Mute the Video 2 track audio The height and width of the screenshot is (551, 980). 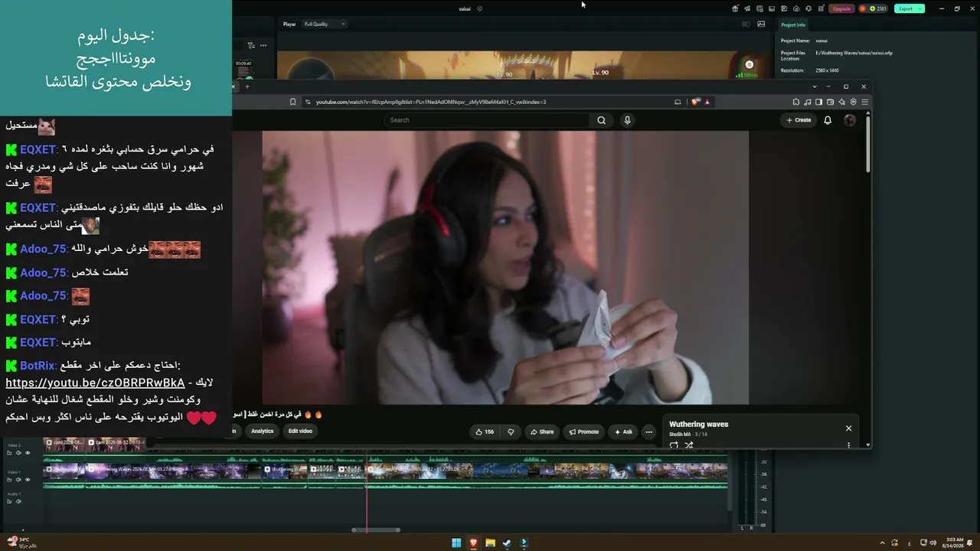click(x=18, y=453)
